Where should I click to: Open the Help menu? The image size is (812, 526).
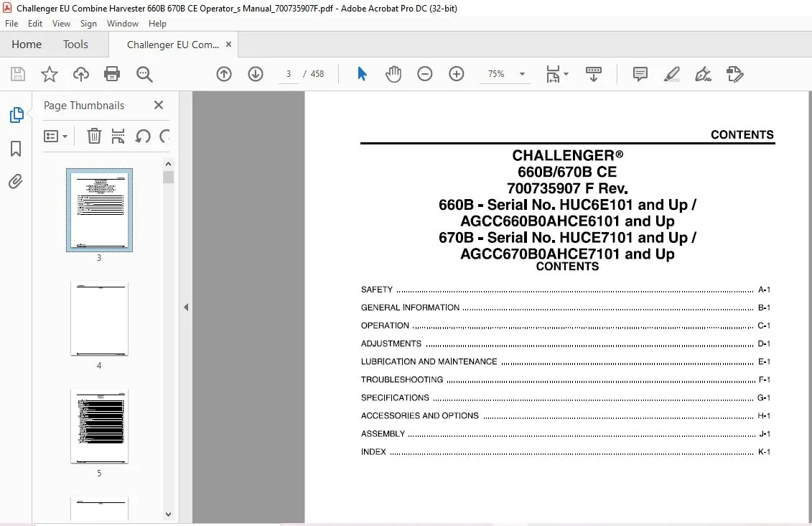point(157,23)
